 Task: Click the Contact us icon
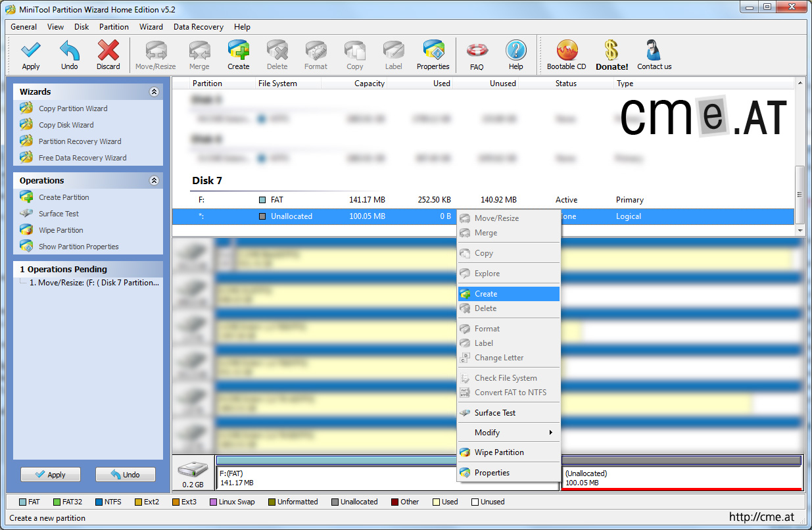[654, 51]
